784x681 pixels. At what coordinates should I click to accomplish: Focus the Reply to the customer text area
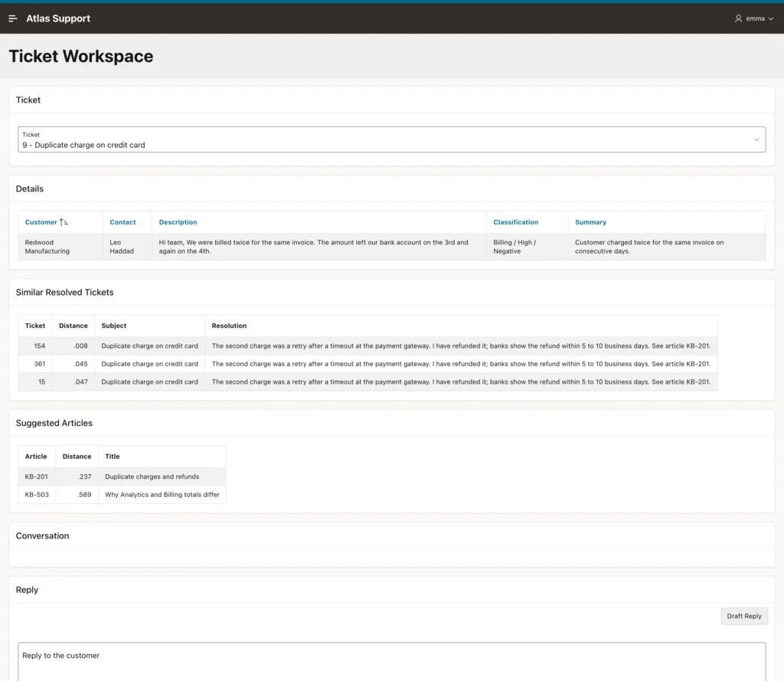(391, 662)
